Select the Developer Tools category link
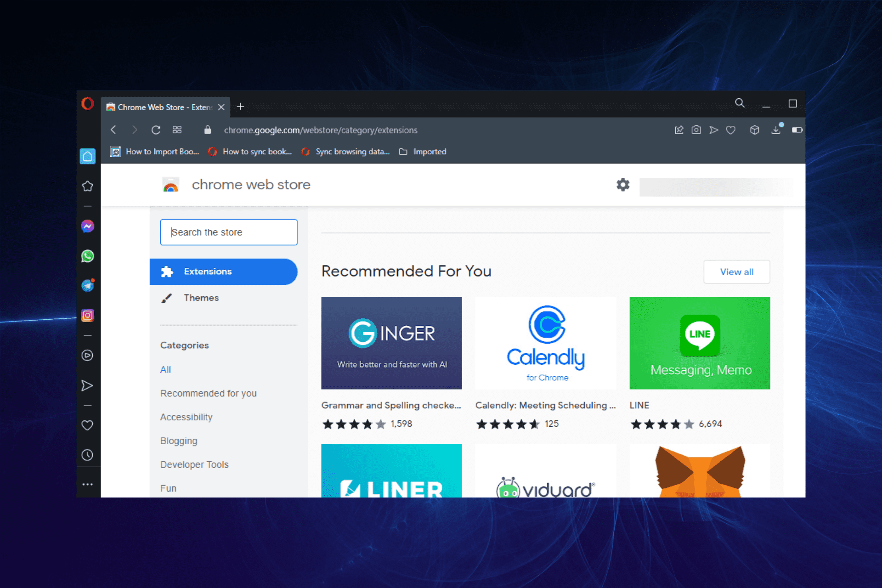The image size is (882, 588). tap(194, 464)
